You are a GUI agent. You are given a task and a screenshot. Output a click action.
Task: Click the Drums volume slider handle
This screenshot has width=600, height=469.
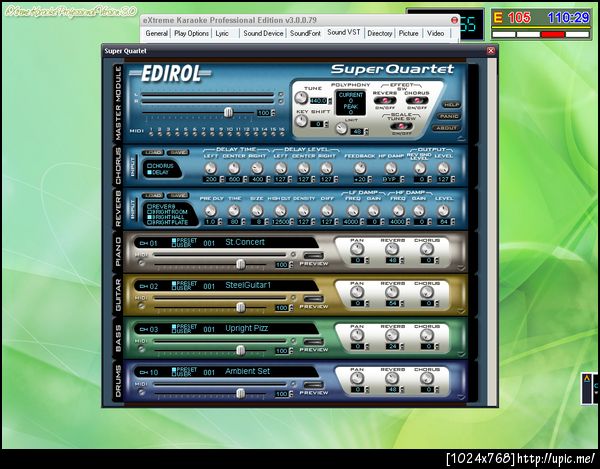pos(240,393)
